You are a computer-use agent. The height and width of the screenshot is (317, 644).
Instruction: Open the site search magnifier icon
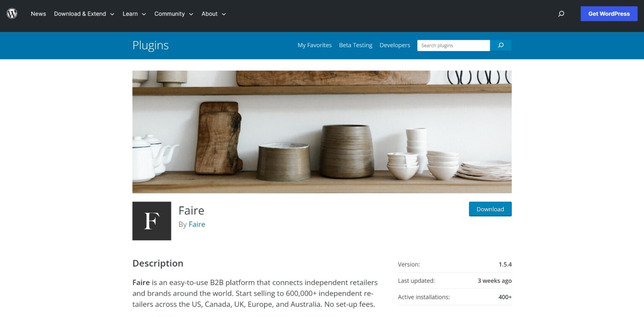click(561, 14)
